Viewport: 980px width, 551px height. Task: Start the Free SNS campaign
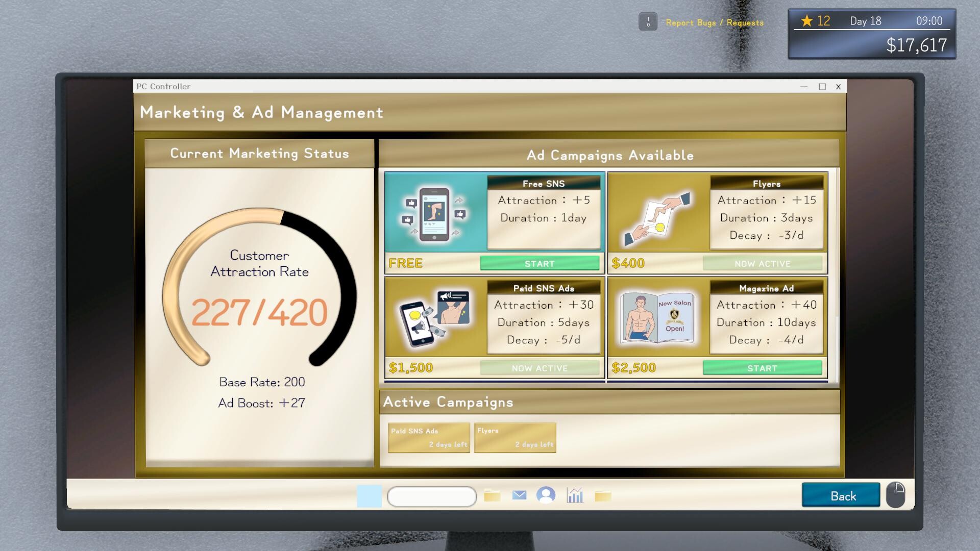539,263
